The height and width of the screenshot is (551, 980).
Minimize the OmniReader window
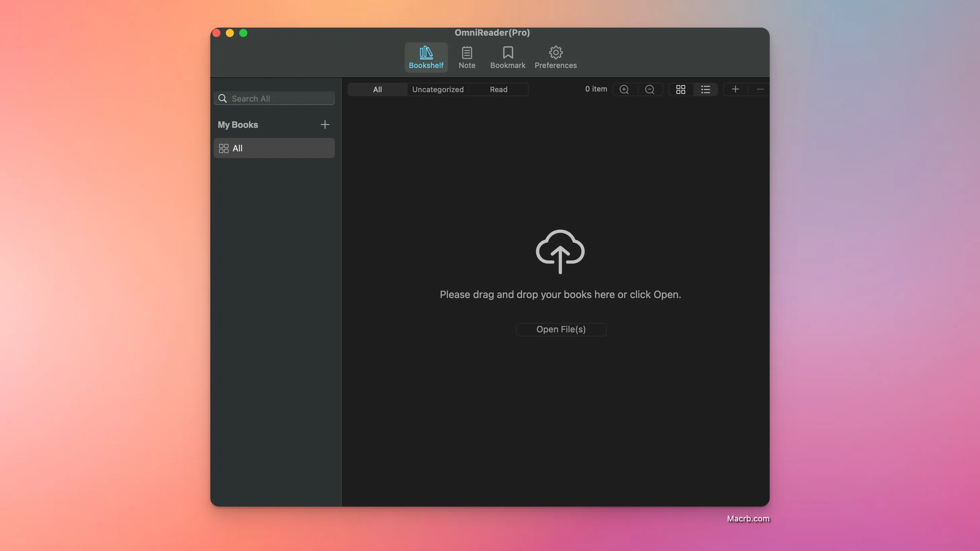[x=230, y=33]
